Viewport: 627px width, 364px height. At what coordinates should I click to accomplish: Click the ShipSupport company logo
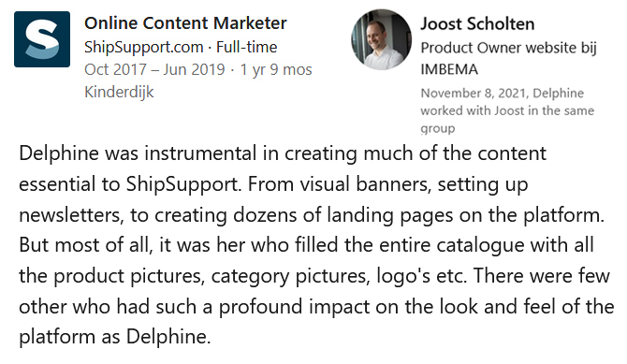[42, 39]
